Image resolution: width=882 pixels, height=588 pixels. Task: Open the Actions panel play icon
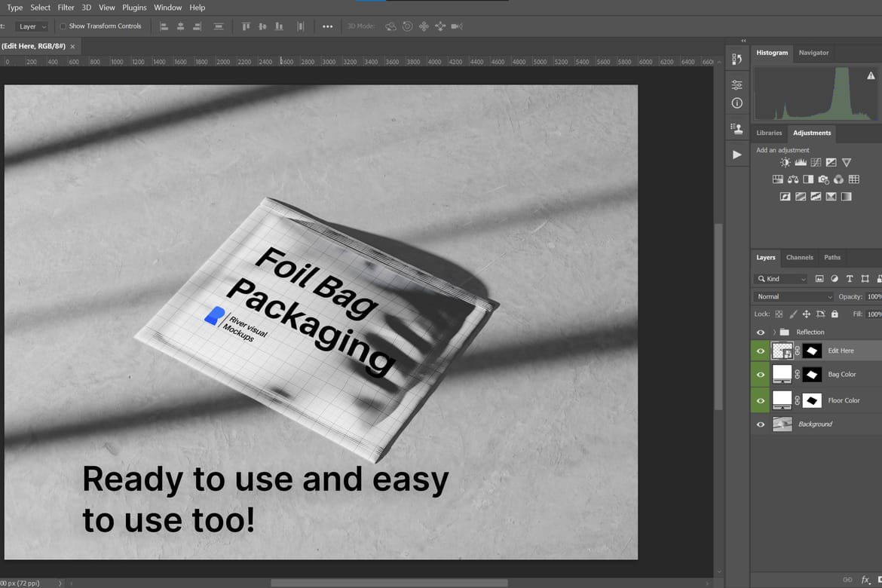[737, 155]
